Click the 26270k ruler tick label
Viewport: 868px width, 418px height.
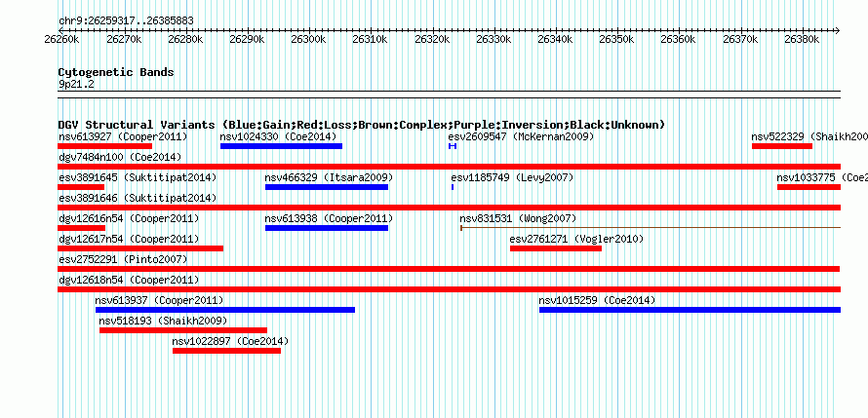click(x=124, y=39)
